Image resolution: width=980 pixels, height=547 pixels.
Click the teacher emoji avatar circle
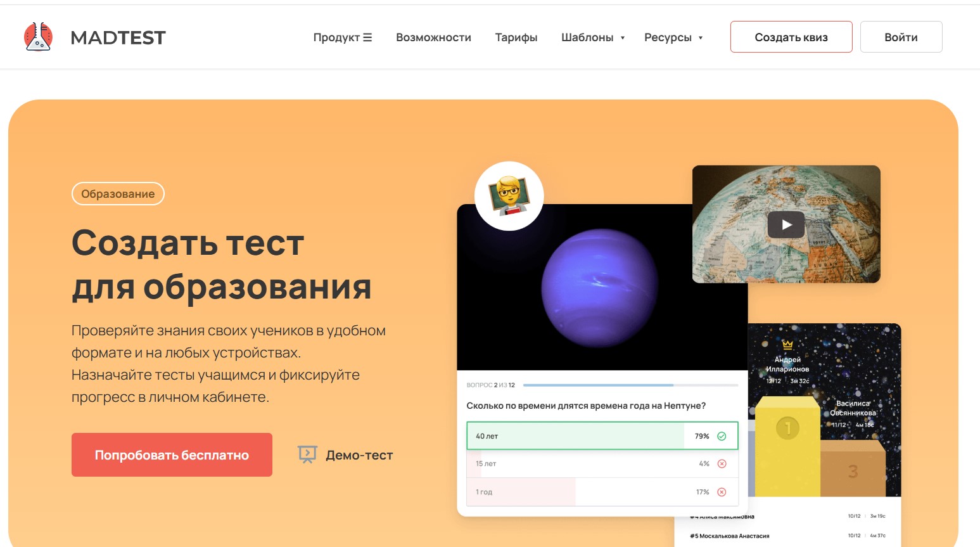(x=509, y=196)
